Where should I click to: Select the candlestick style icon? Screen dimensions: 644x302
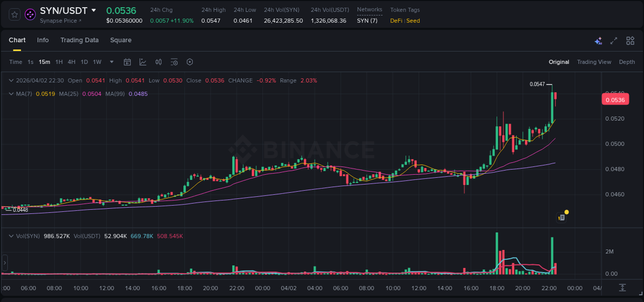click(158, 62)
